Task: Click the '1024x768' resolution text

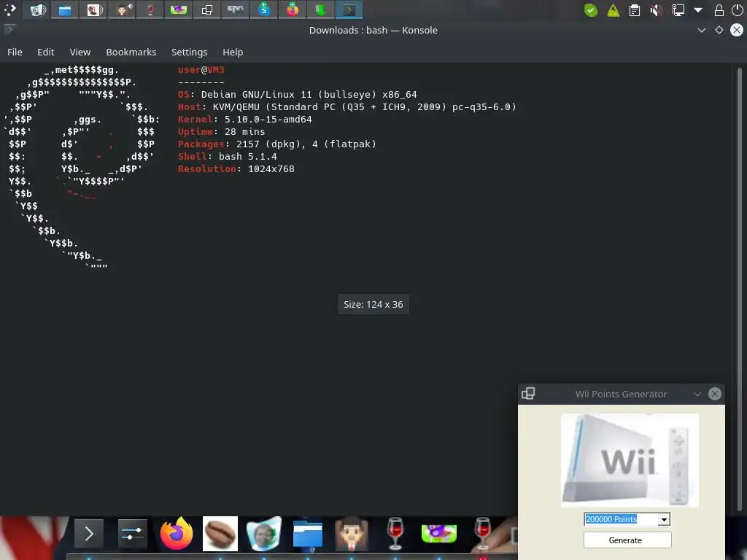Action: point(271,169)
